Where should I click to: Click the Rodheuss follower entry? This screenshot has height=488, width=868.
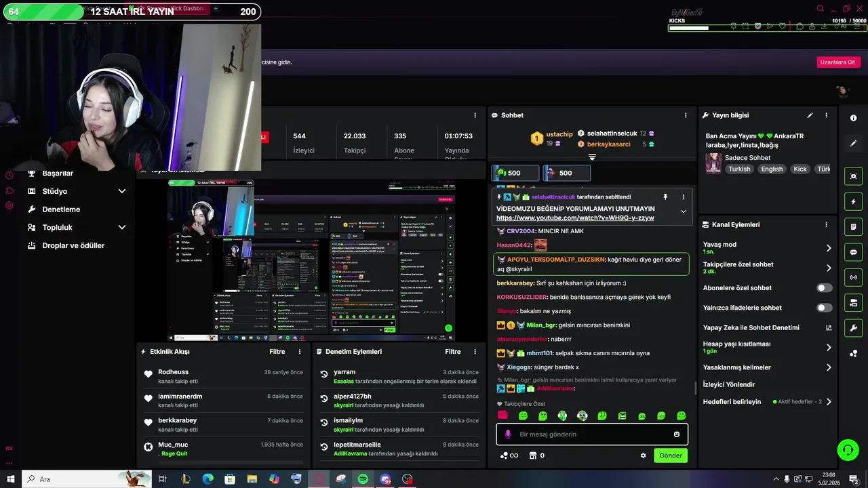coord(223,377)
